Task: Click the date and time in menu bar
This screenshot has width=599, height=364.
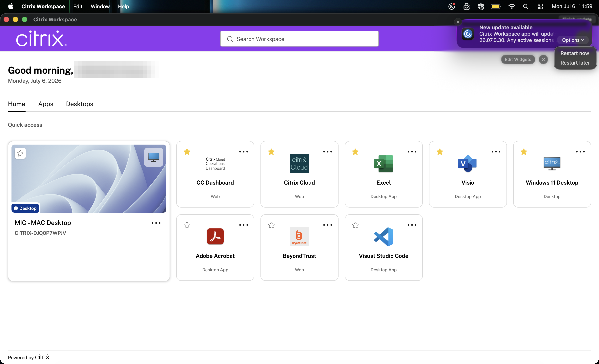Action: click(x=572, y=6)
